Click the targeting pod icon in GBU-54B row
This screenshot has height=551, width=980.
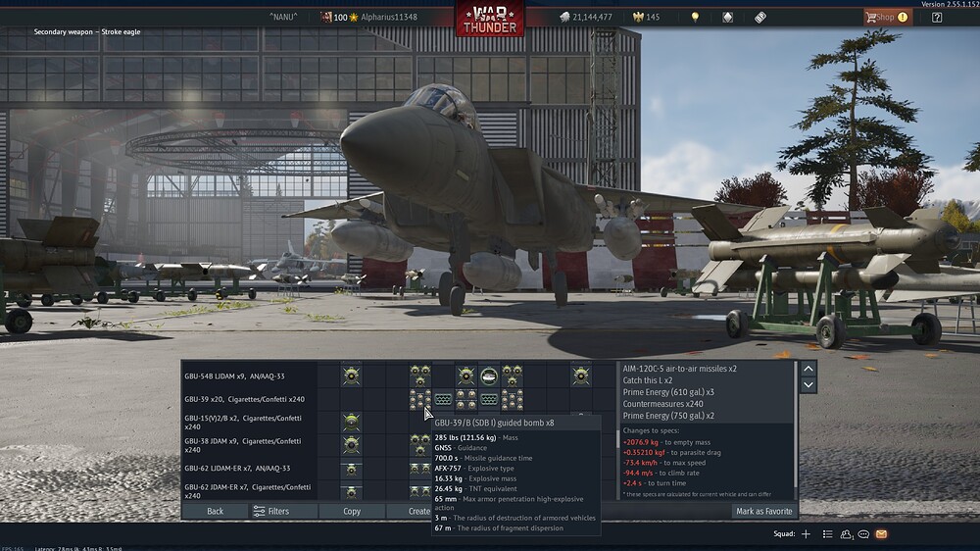tap(489, 376)
